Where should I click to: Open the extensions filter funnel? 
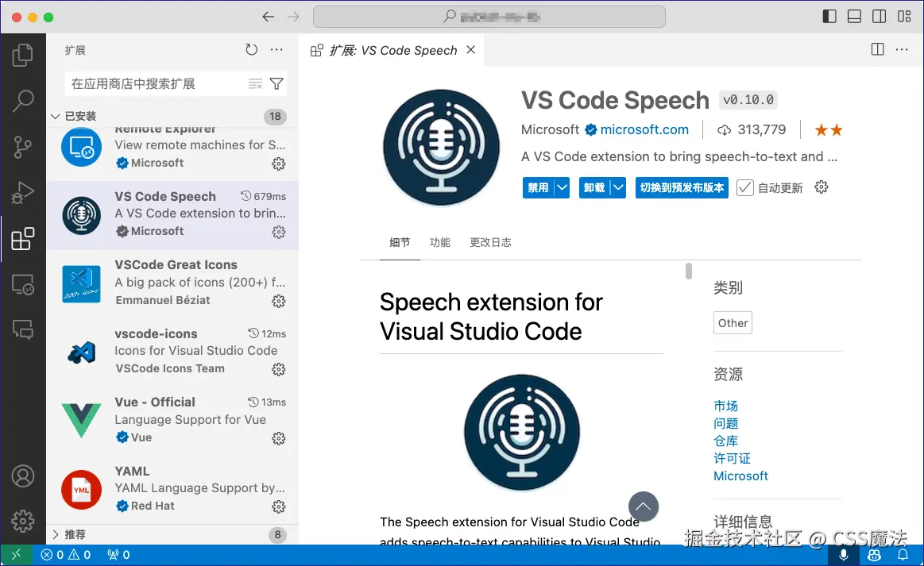tap(276, 84)
